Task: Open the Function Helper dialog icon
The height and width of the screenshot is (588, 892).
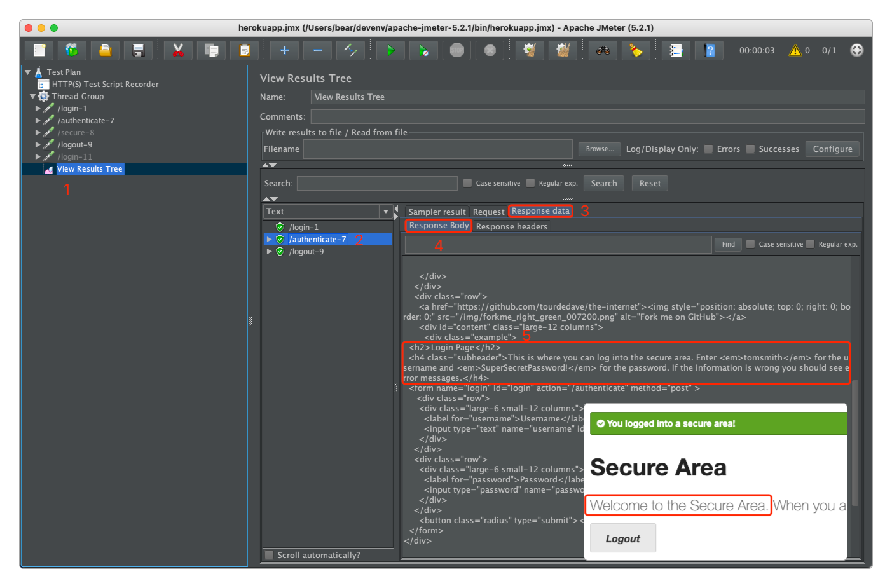Action: tap(676, 50)
